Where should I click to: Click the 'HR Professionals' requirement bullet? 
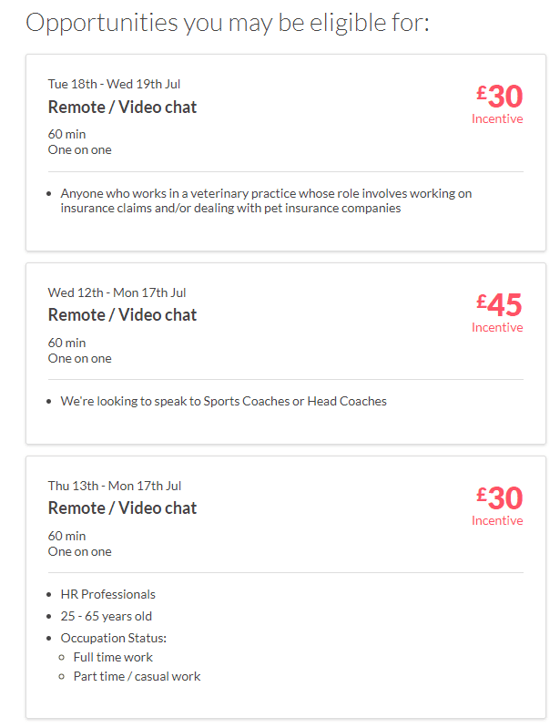(107, 594)
